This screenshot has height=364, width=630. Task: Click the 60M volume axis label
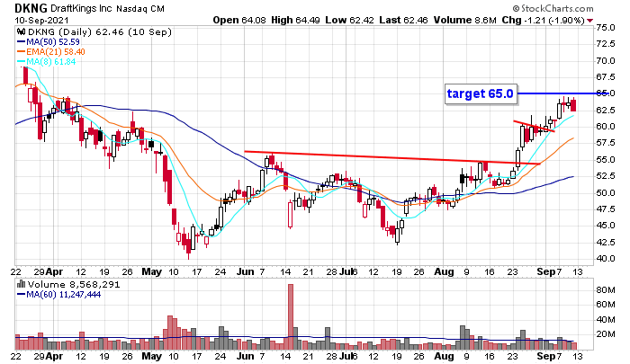click(x=606, y=304)
